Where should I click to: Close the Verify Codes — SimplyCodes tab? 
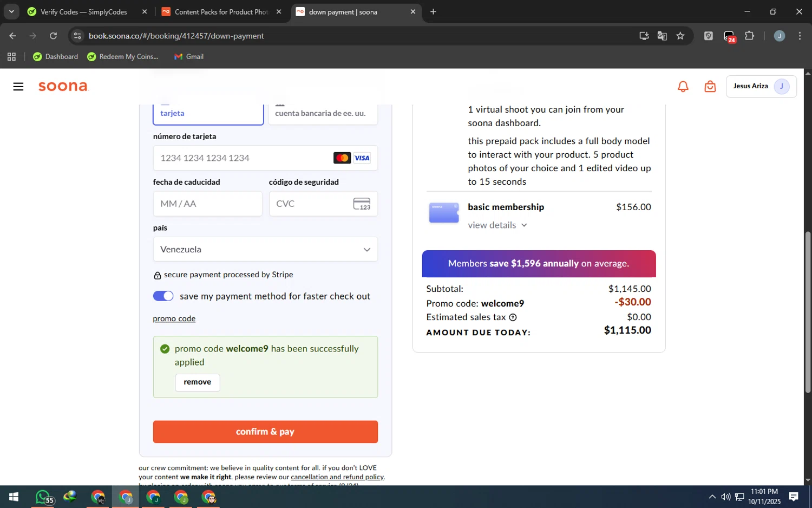(145, 12)
